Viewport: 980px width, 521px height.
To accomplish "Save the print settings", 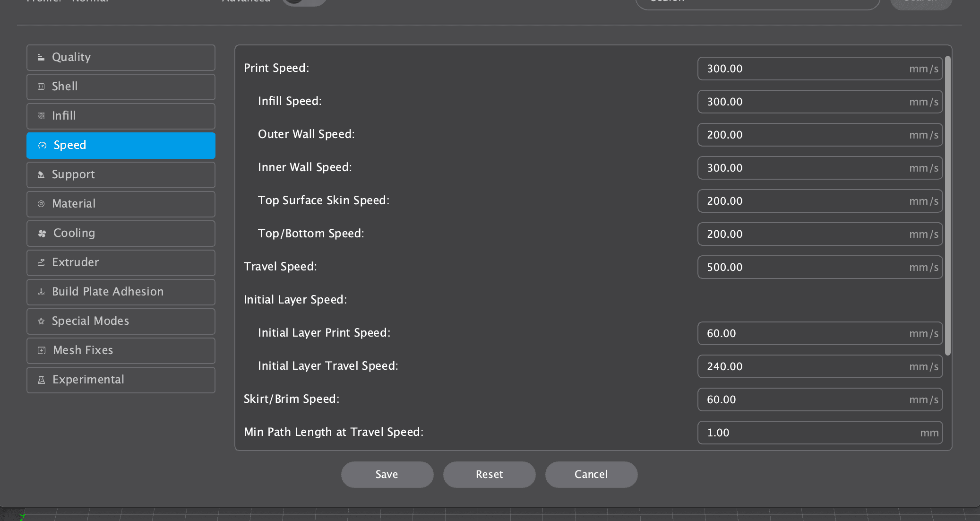I will [x=387, y=475].
